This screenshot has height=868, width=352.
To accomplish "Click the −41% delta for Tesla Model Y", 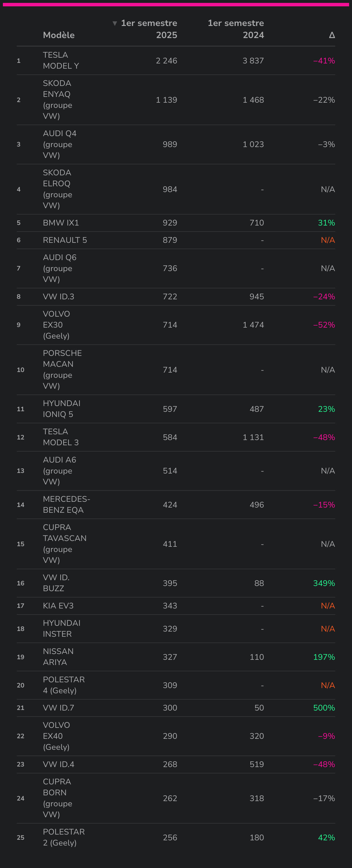I will [x=324, y=61].
